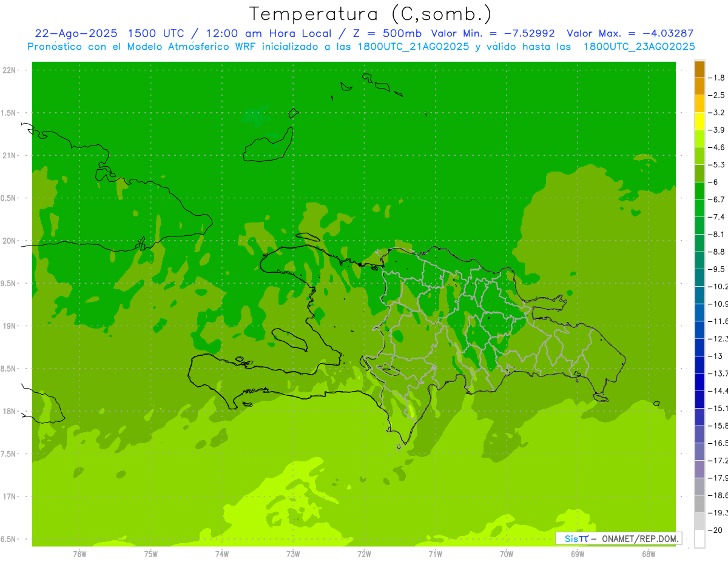Click the "-13" legend value

coord(715,356)
